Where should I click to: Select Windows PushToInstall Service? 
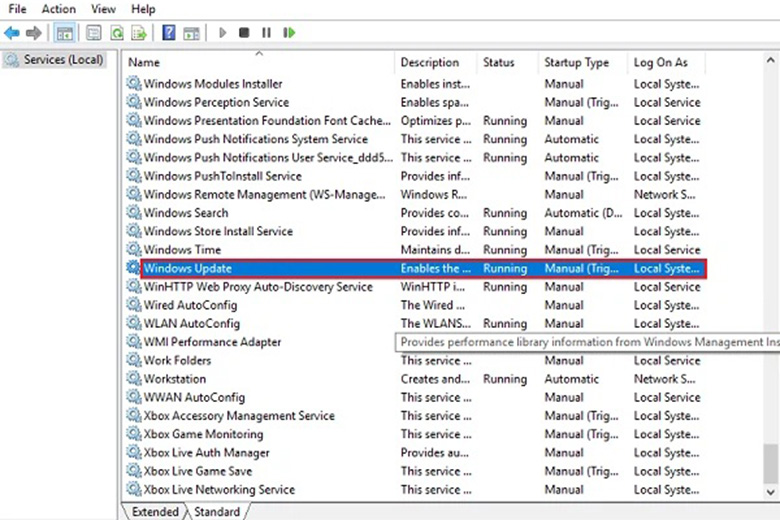tap(222, 176)
